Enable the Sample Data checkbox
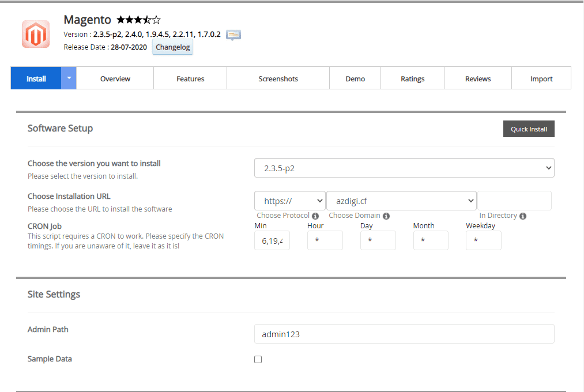 pyautogui.click(x=258, y=359)
